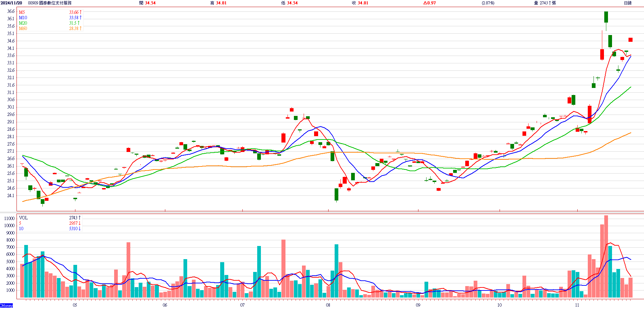Click the 29.6 price axis label
This screenshot has height=309, width=644.
pos(11,115)
